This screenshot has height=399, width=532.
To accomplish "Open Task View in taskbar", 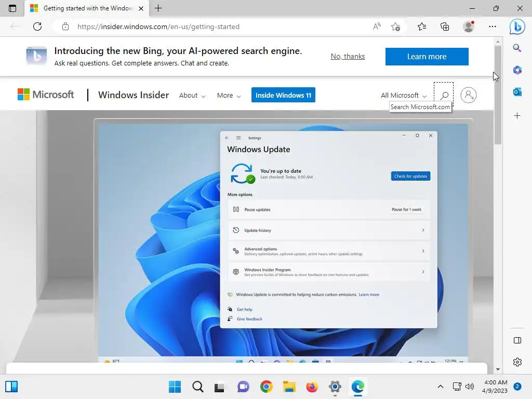I will tap(220, 387).
